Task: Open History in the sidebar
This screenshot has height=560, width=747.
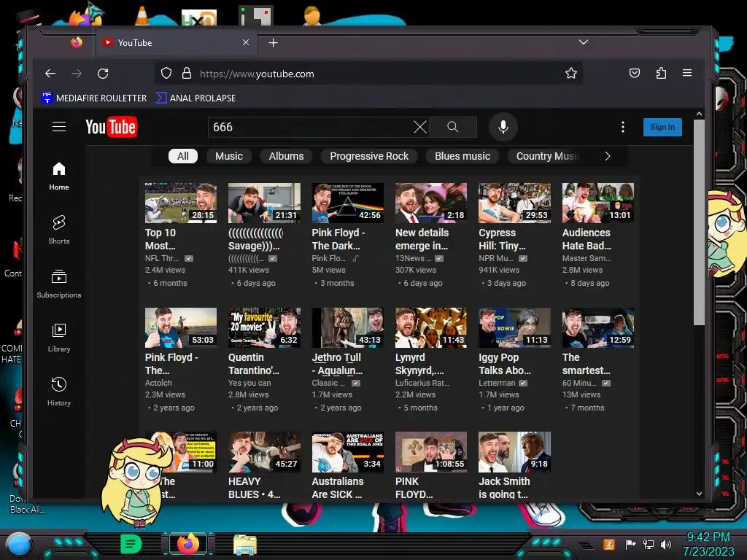Action: tap(59, 392)
